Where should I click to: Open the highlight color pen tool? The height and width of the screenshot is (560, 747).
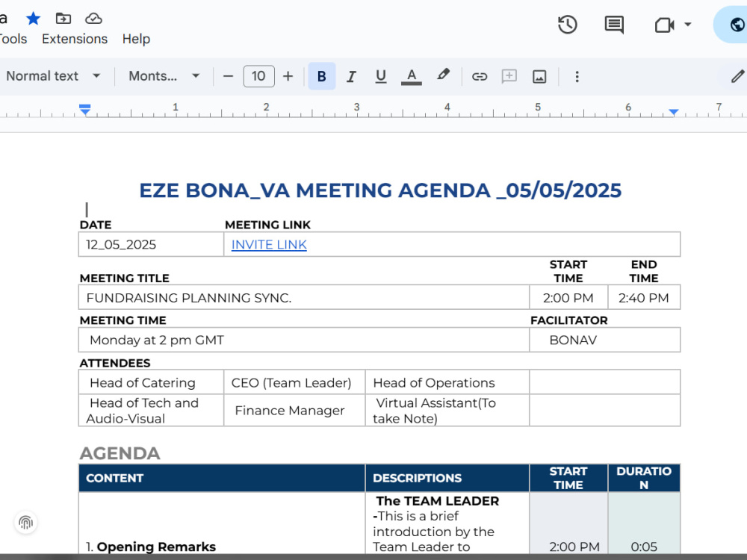tap(443, 75)
